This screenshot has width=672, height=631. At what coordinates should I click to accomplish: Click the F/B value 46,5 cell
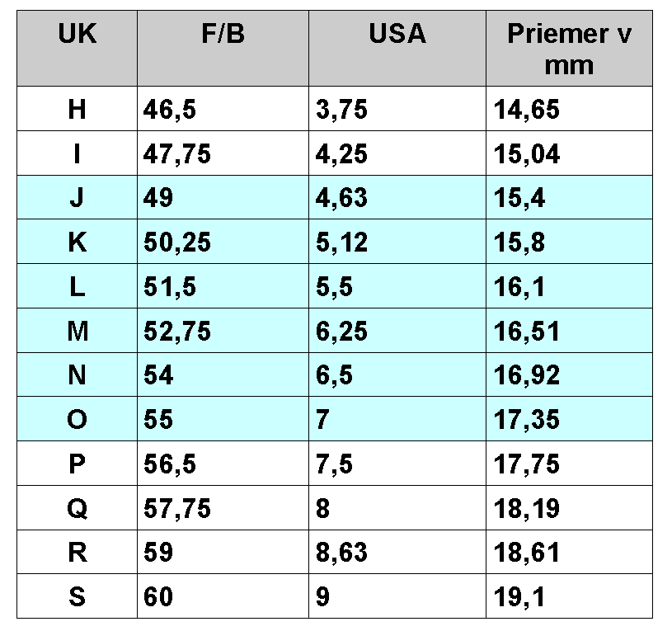point(223,109)
